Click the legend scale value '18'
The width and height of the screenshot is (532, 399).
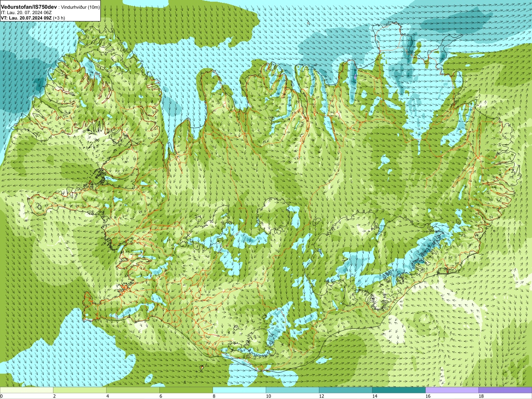[481, 396]
